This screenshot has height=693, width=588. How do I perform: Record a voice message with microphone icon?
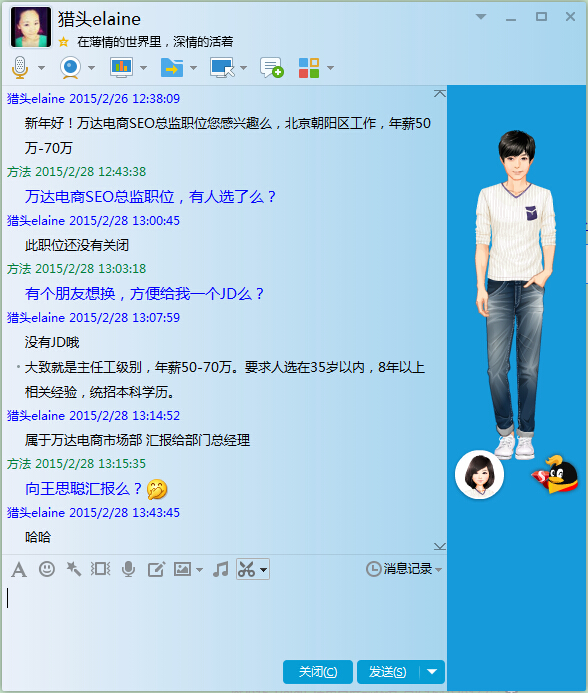(x=129, y=569)
